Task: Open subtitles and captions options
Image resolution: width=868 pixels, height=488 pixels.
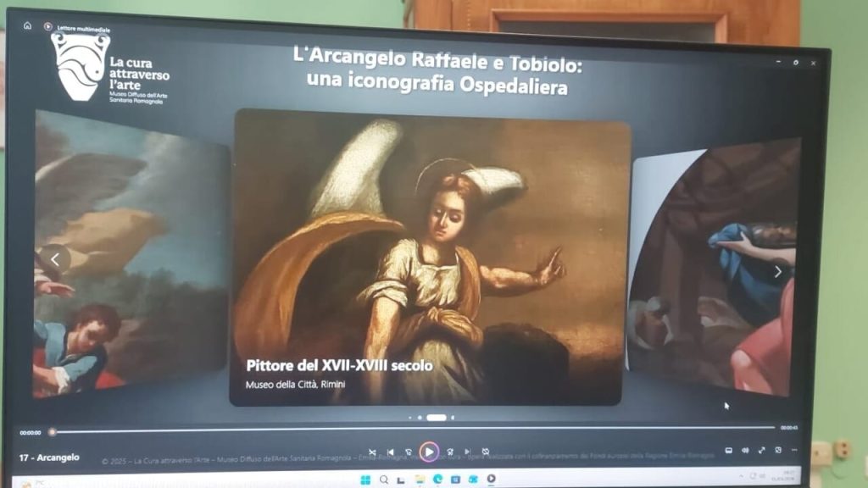Action: pyautogui.click(x=728, y=451)
